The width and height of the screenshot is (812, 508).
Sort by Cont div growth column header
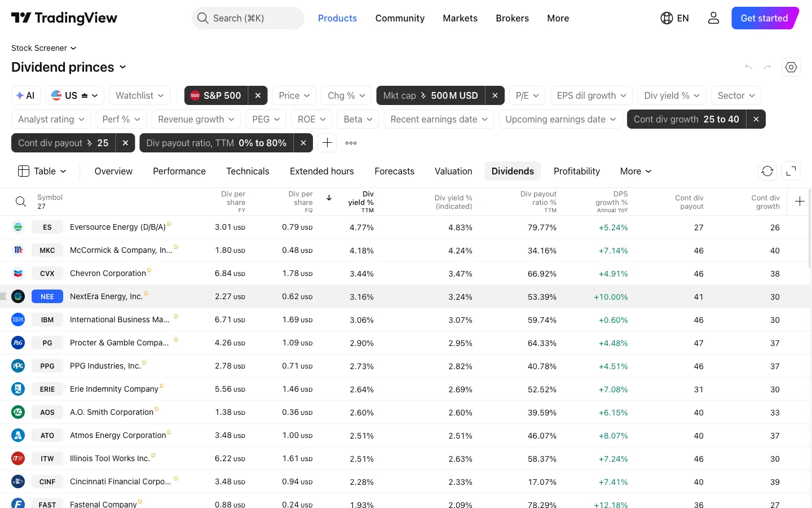[x=765, y=202]
